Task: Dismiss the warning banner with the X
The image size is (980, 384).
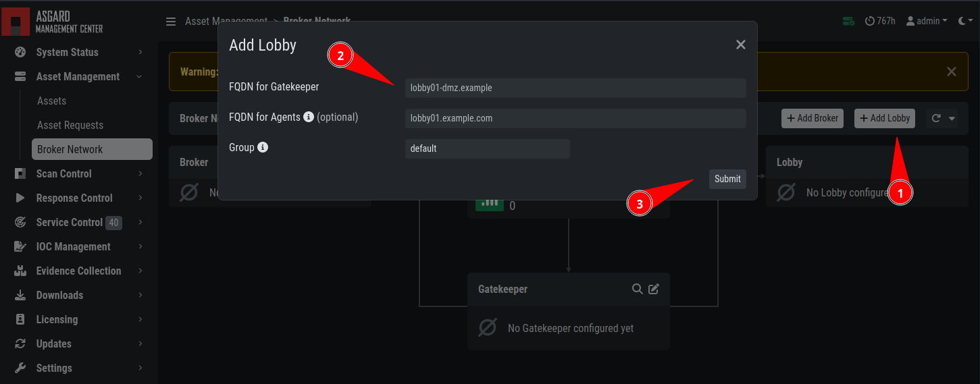Action: [951, 72]
